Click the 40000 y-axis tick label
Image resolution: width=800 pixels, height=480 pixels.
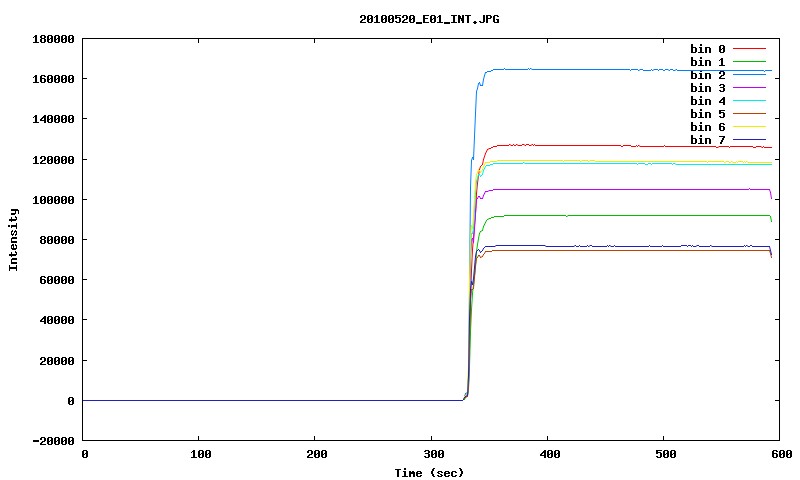tap(57, 320)
